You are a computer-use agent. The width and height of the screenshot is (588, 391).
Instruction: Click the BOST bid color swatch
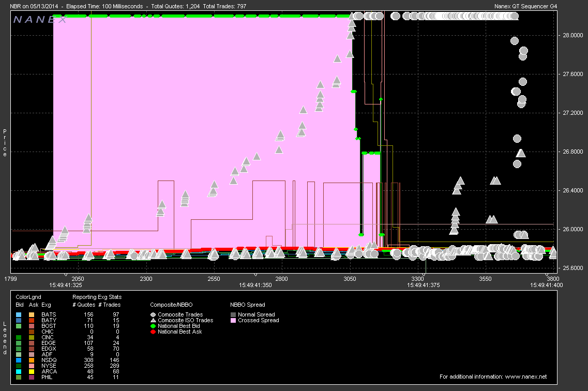[19, 326]
